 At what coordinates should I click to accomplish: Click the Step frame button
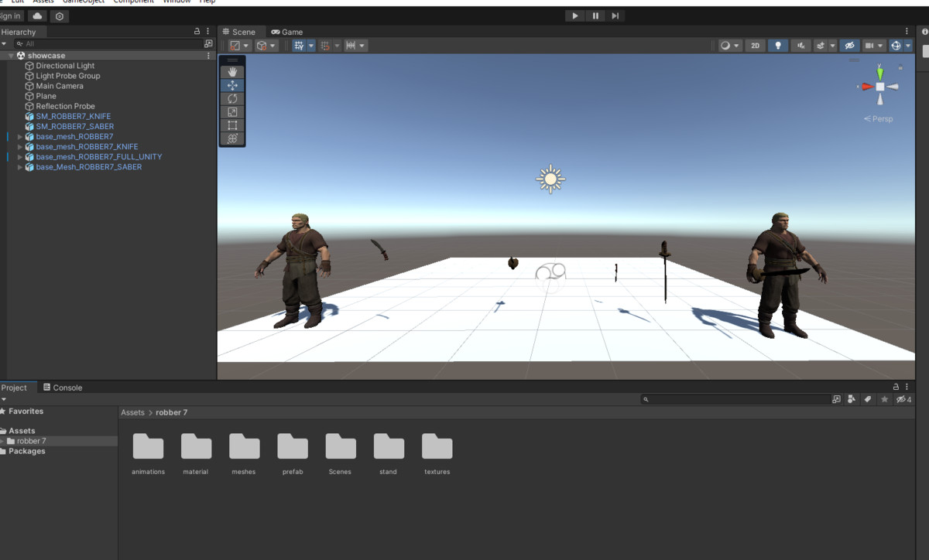click(x=615, y=15)
